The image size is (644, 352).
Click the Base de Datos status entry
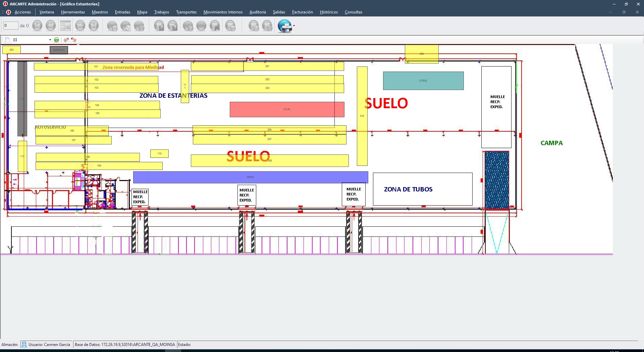pyautogui.click(x=125, y=345)
